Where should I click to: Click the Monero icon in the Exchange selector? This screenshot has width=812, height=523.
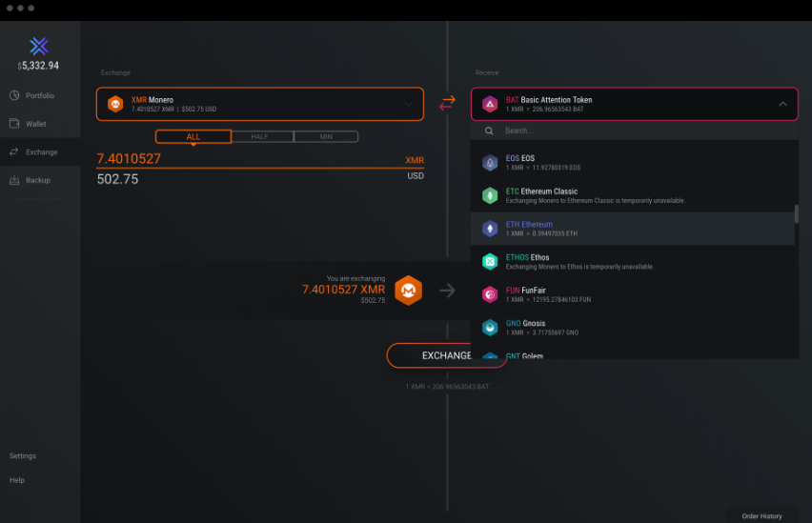[x=115, y=104]
